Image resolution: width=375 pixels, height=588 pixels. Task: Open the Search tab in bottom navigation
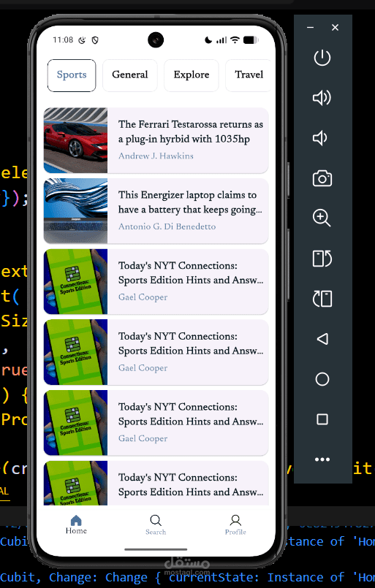pos(156,525)
